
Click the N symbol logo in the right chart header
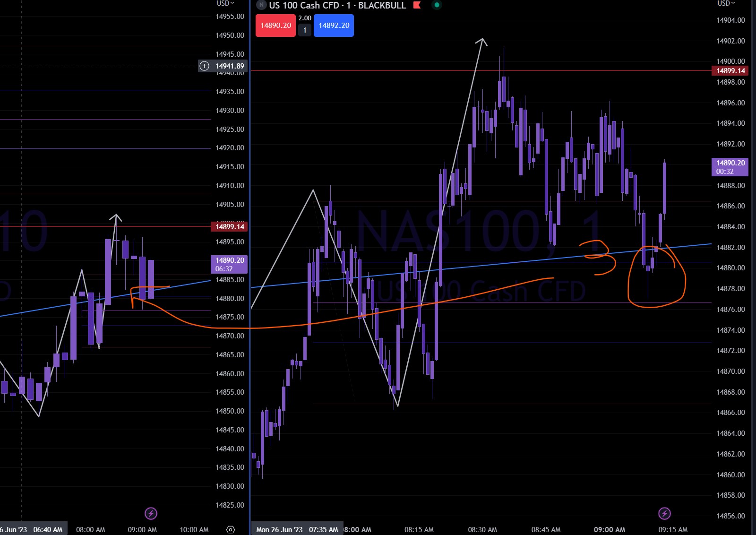261,5
